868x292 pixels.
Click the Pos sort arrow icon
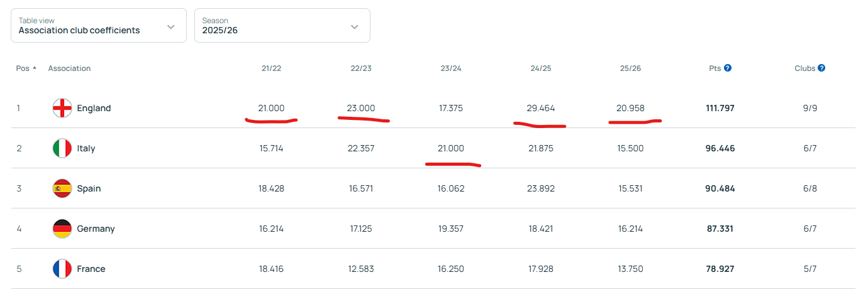35,68
